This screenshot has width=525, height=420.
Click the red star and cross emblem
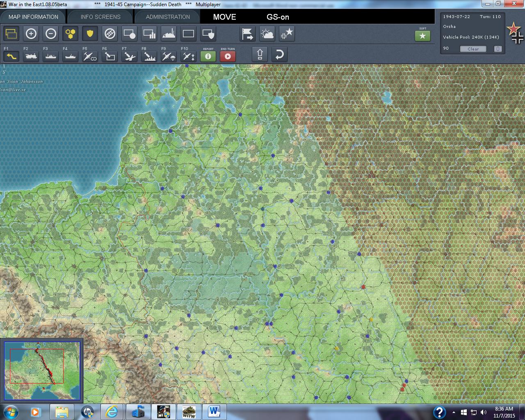point(515,34)
